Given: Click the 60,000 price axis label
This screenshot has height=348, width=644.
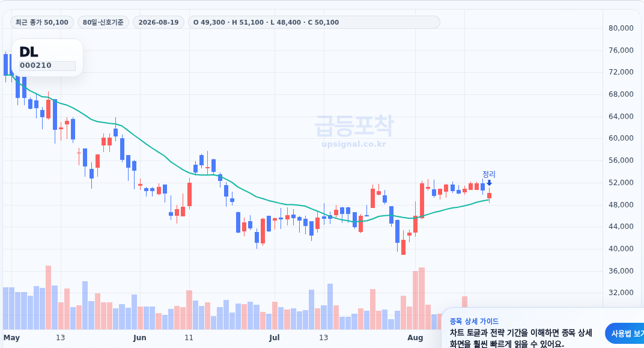Looking at the screenshot, I should coord(621,138).
